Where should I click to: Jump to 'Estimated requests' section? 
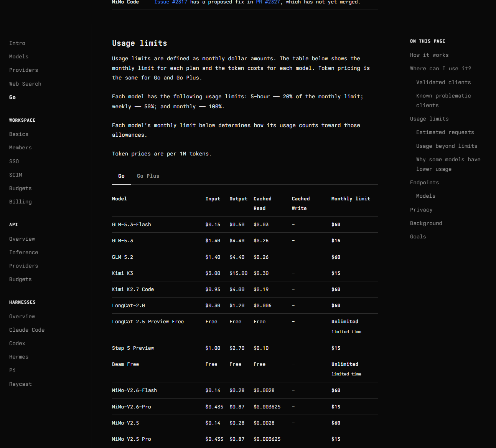(445, 132)
